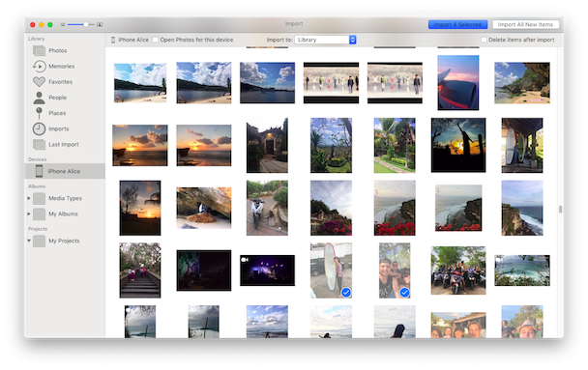Click the Media Types label
The height and width of the screenshot is (370, 588).
(x=65, y=198)
